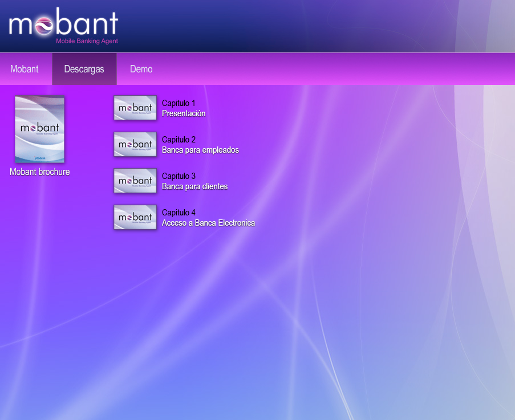Screen dimensions: 515x420
Task: Click the Mobant logo in the header
Action: pos(63,24)
